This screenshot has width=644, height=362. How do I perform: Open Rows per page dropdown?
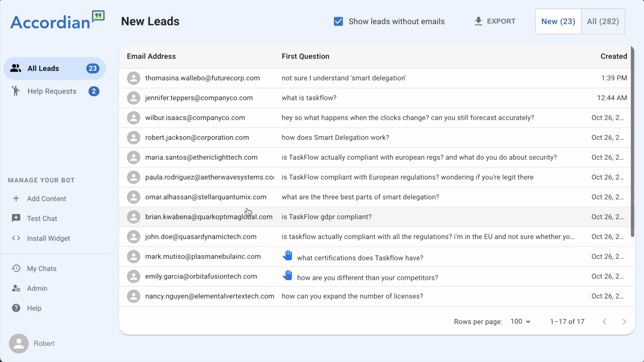coord(521,322)
